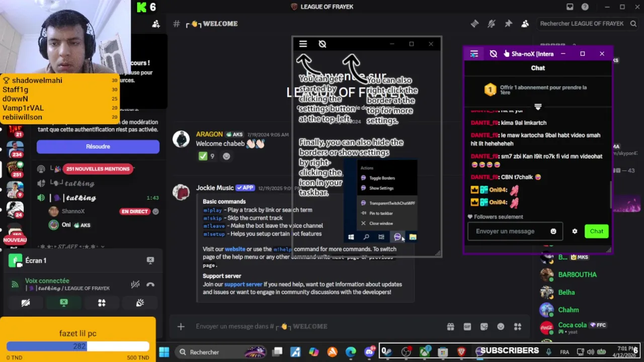The height and width of the screenshot is (362, 644).
Task: Toggle camera button in voice panel
Action: tap(26, 303)
